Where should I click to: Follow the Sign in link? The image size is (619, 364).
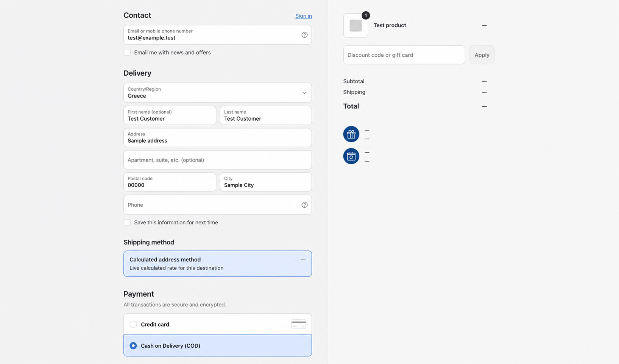(x=304, y=16)
